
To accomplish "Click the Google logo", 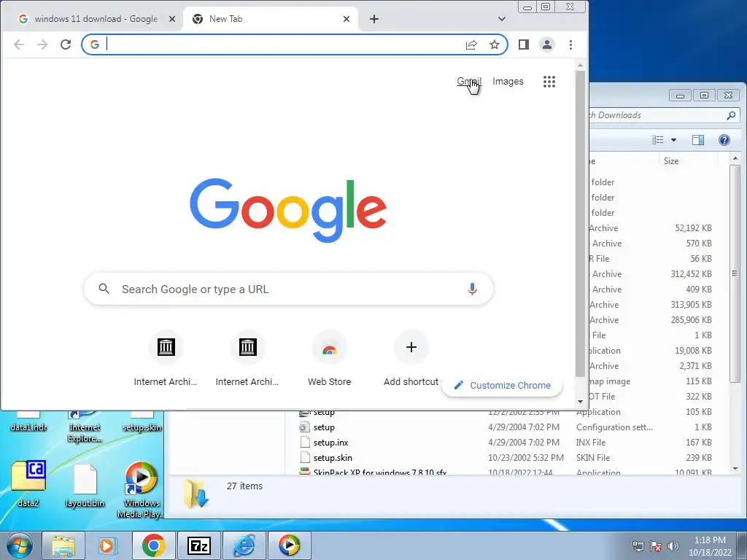I will [288, 210].
